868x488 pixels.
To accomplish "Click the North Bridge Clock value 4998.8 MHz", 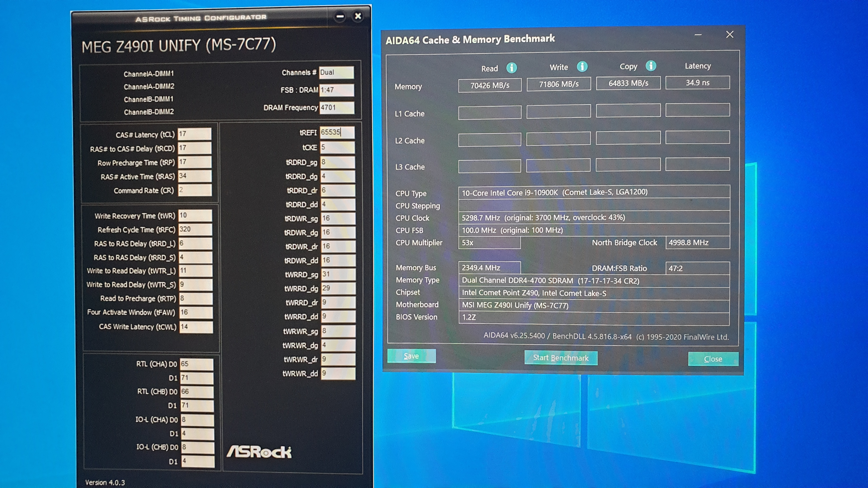I will coord(698,242).
